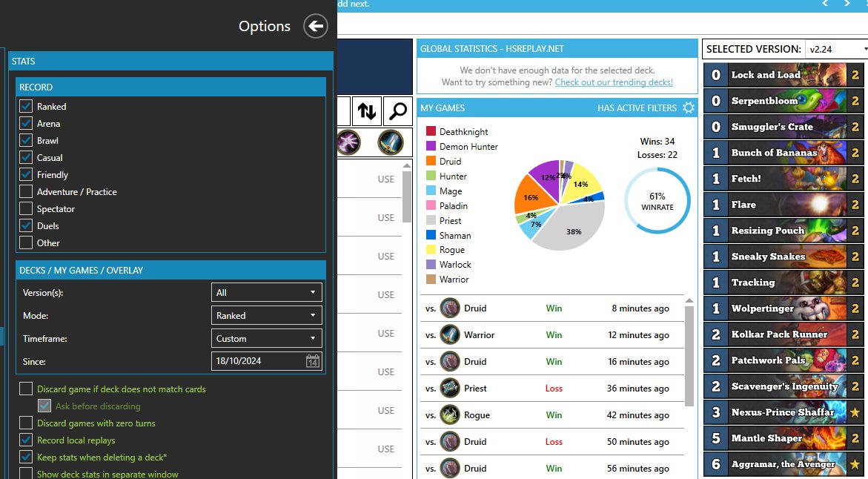Open the game versus Warrior 12 minutes ago

[x=551, y=335]
